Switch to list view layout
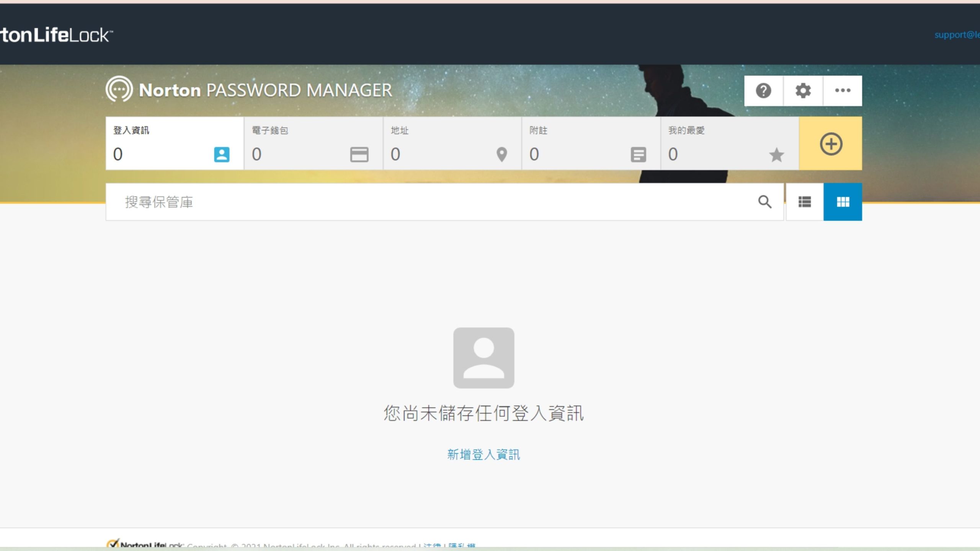This screenshot has height=551, width=980. 805,202
